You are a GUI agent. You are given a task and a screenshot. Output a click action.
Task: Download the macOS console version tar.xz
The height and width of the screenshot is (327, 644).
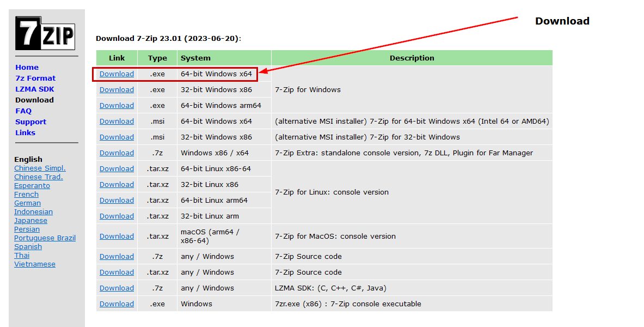pos(116,237)
